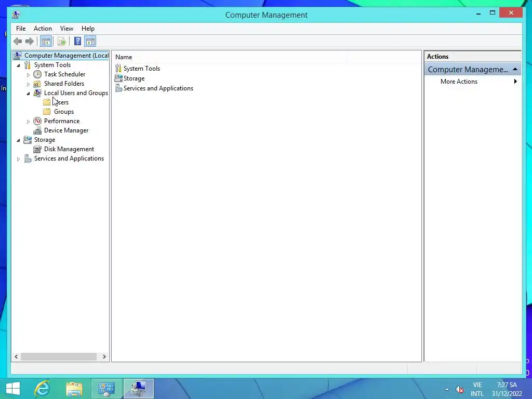The width and height of the screenshot is (532, 399).
Task: Click the Storage icon in the tree
Action: point(28,140)
